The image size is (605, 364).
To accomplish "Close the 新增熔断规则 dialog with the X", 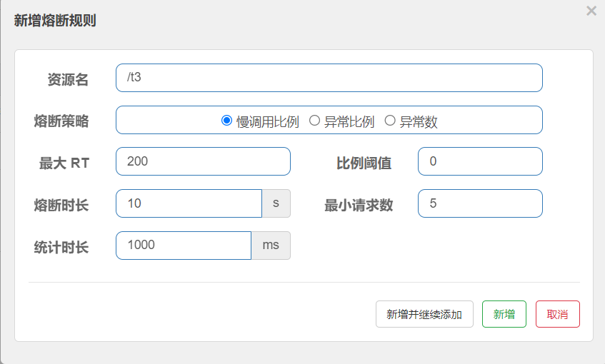I will [x=591, y=11].
